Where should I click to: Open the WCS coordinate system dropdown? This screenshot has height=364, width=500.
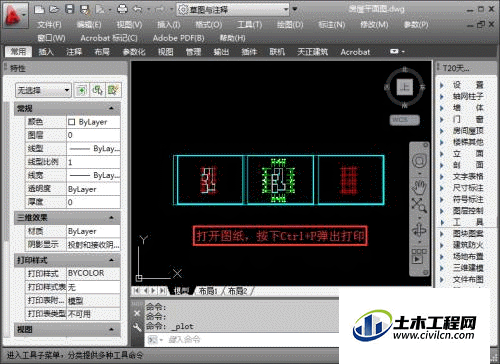pyautogui.click(x=405, y=120)
